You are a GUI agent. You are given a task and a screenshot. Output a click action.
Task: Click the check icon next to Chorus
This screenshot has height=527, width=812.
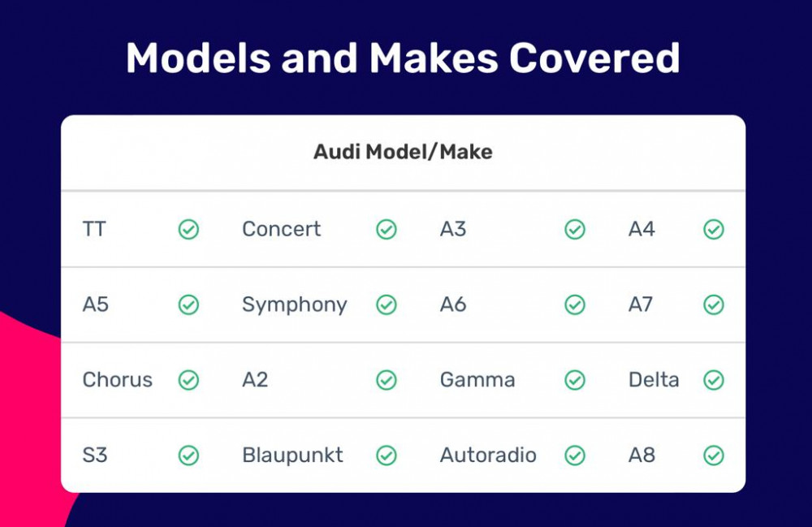(x=188, y=380)
